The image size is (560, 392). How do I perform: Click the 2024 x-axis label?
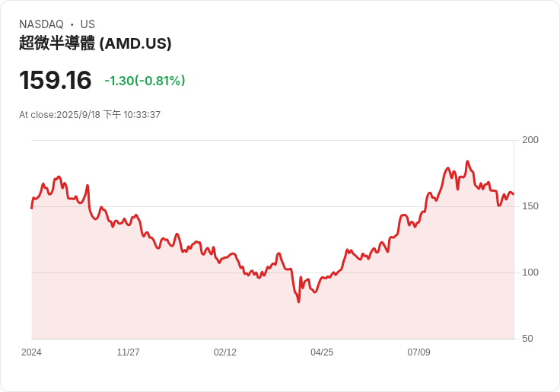(31, 352)
